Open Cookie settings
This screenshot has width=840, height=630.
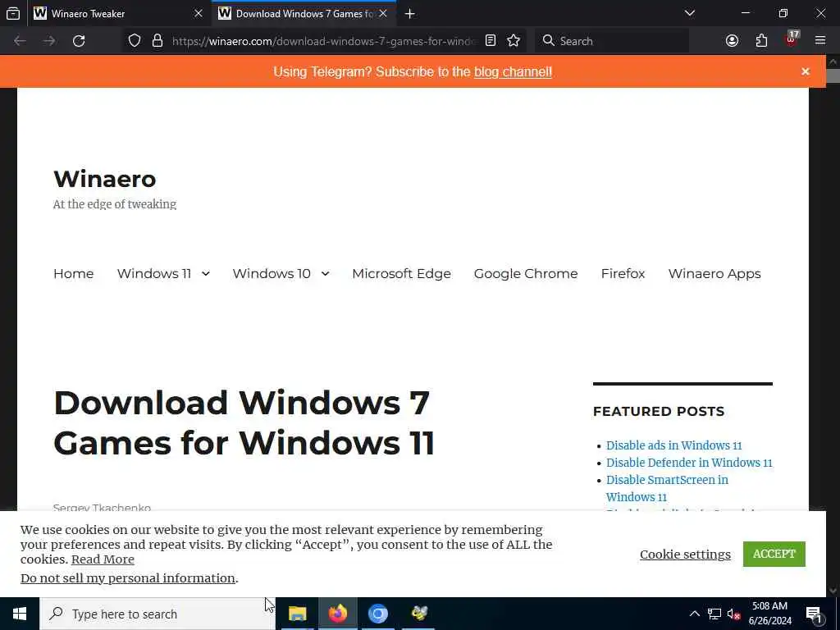(x=685, y=555)
